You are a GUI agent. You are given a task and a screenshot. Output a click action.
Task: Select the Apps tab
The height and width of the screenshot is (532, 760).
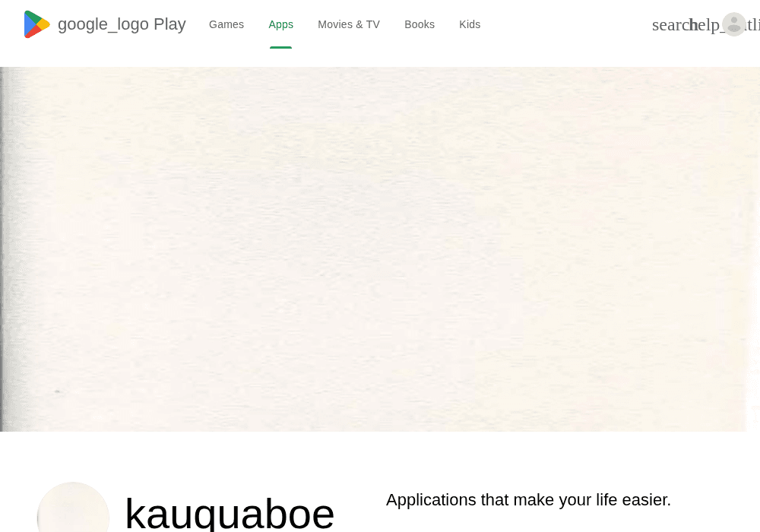click(280, 24)
